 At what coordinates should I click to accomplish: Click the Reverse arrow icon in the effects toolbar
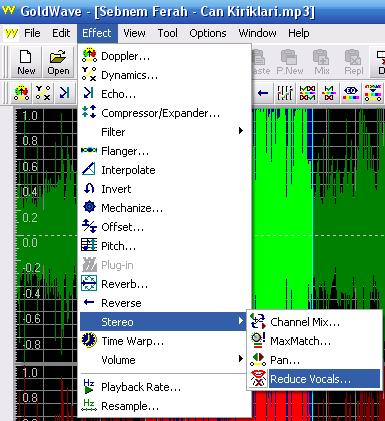tap(263, 93)
